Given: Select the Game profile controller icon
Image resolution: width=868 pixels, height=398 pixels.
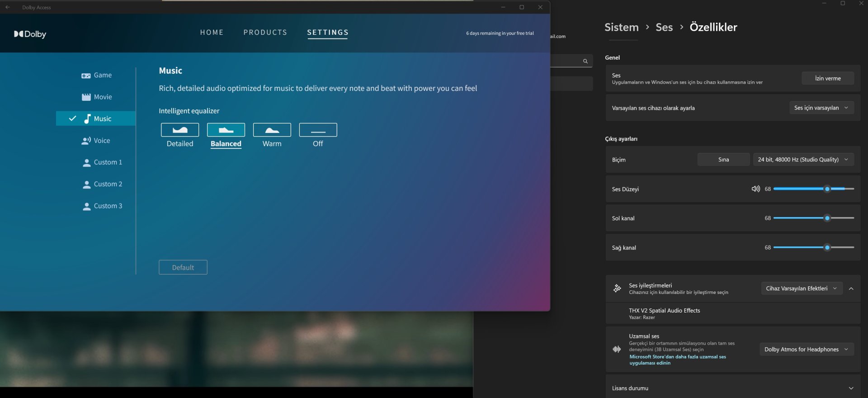Looking at the screenshot, I should pyautogui.click(x=86, y=76).
